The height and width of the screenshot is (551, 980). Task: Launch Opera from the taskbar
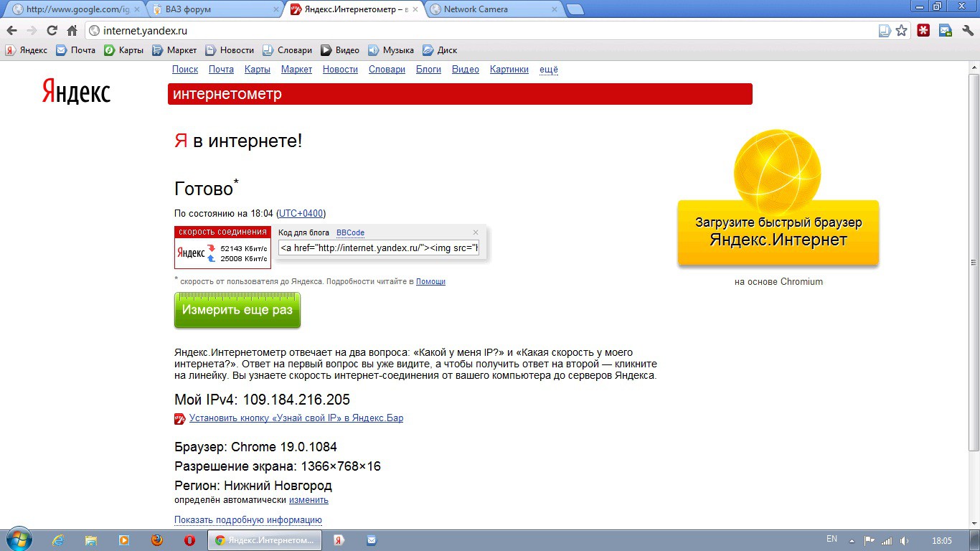click(189, 540)
